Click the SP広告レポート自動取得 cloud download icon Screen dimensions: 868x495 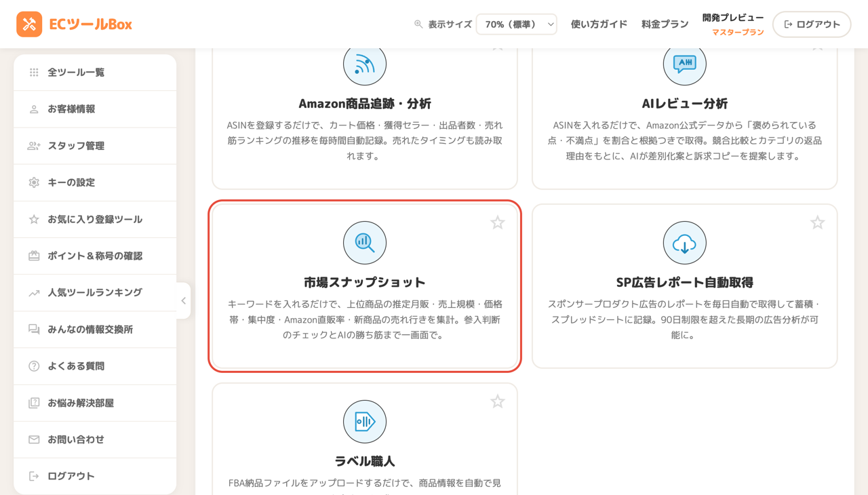pyautogui.click(x=685, y=243)
